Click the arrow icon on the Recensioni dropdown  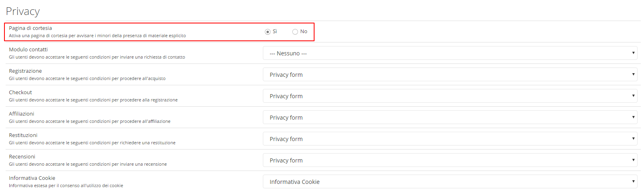pyautogui.click(x=633, y=160)
